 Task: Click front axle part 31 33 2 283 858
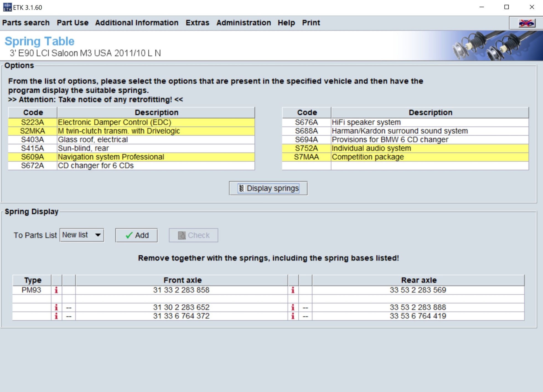[181, 290]
